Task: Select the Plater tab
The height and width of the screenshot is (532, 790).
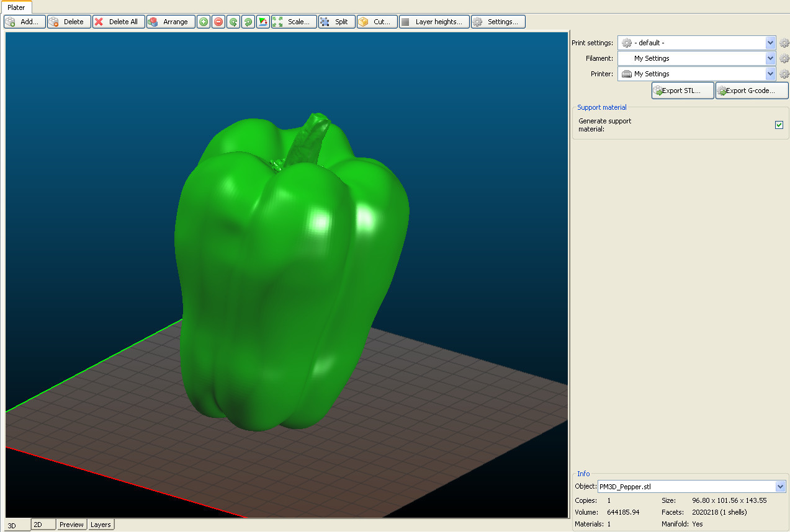Action: [16, 7]
